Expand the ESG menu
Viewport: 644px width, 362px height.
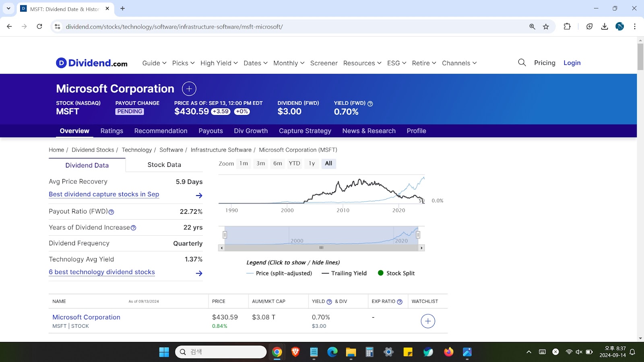coord(396,63)
